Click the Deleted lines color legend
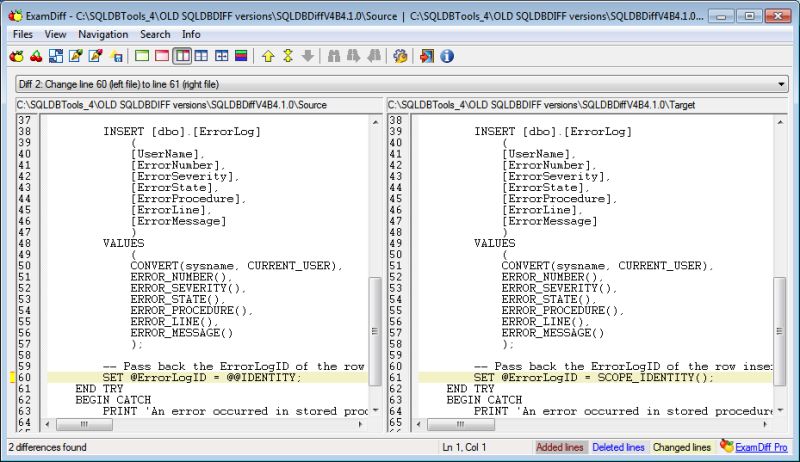800x462 pixels. 618,447
